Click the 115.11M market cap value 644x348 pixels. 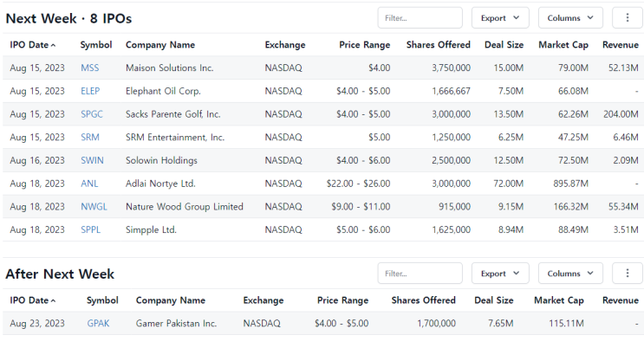pos(566,324)
